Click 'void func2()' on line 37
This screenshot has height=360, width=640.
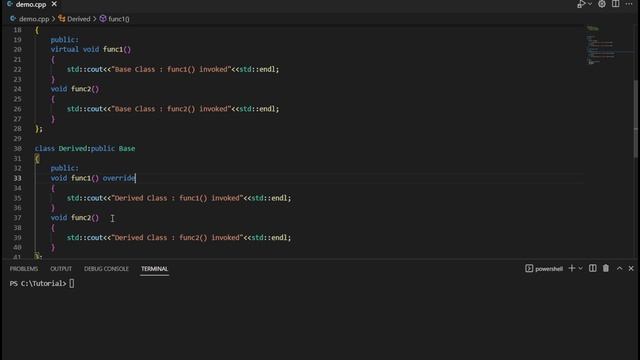(x=75, y=218)
